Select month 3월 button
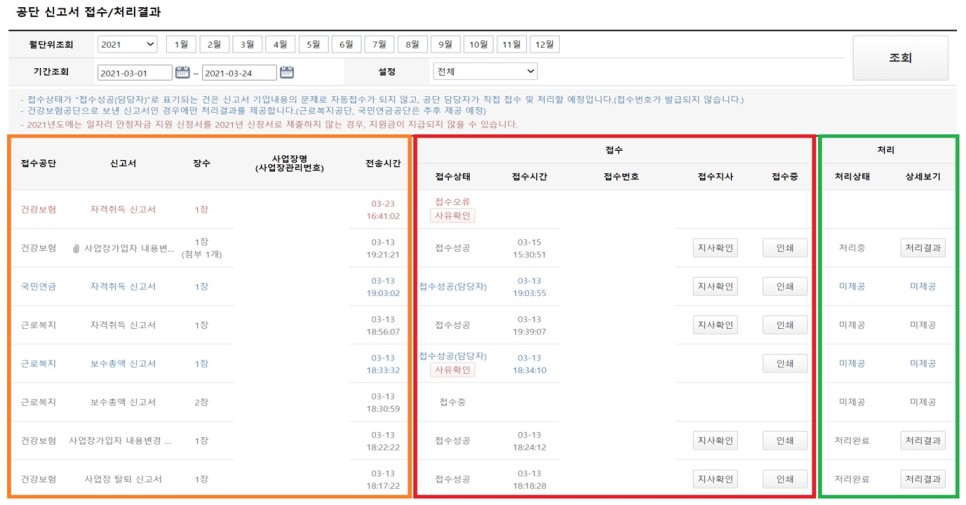This screenshot has width=966, height=505. click(x=248, y=44)
